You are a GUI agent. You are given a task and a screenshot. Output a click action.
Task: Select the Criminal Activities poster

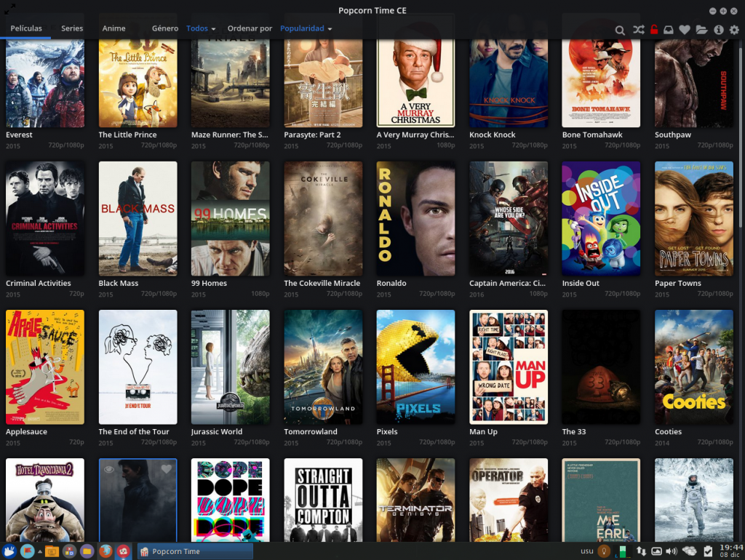(x=45, y=218)
